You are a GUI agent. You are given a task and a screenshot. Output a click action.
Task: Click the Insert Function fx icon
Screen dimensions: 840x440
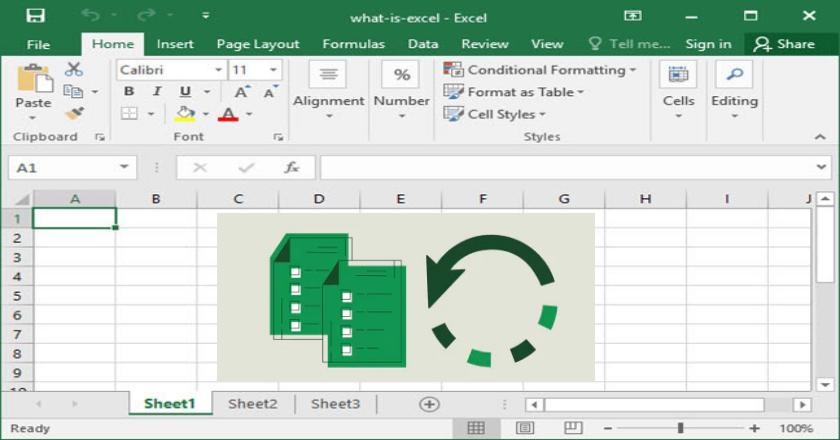[x=291, y=168]
